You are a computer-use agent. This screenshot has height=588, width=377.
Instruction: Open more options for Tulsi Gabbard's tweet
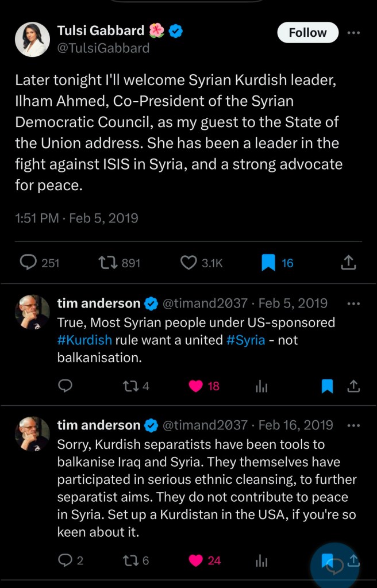354,33
